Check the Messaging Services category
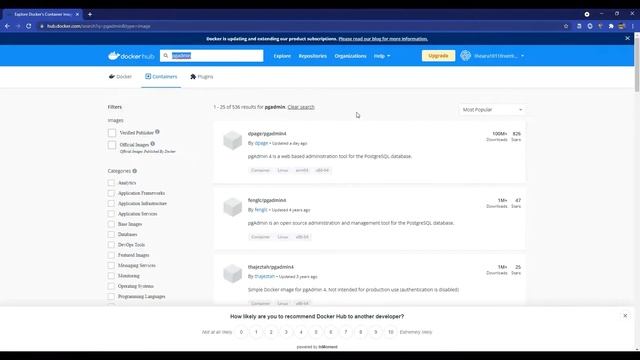This screenshot has height=360, width=640. (x=111, y=265)
